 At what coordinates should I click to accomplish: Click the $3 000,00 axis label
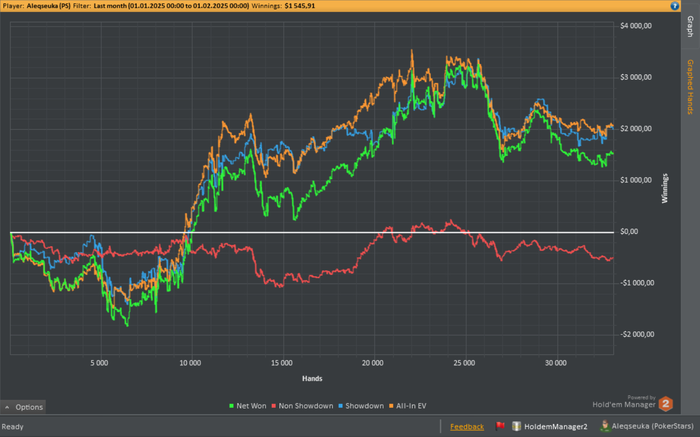(x=636, y=77)
